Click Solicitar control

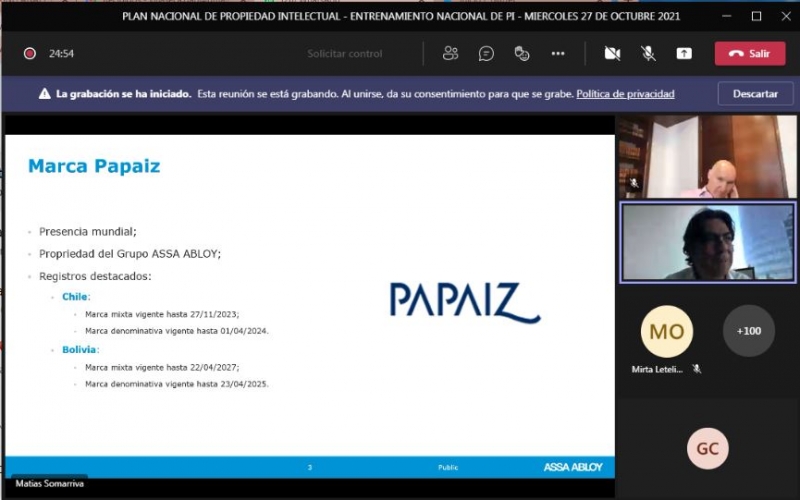(344, 54)
